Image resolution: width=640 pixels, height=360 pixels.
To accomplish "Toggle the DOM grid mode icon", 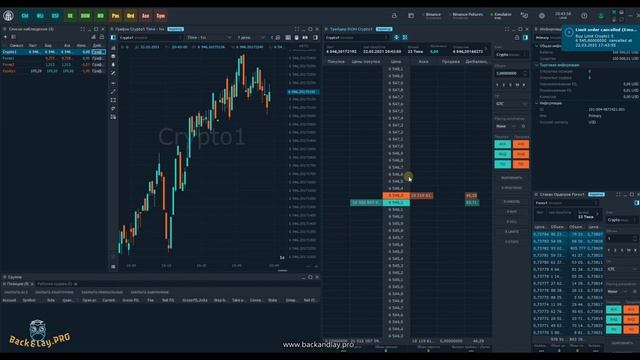I will 405,37.
